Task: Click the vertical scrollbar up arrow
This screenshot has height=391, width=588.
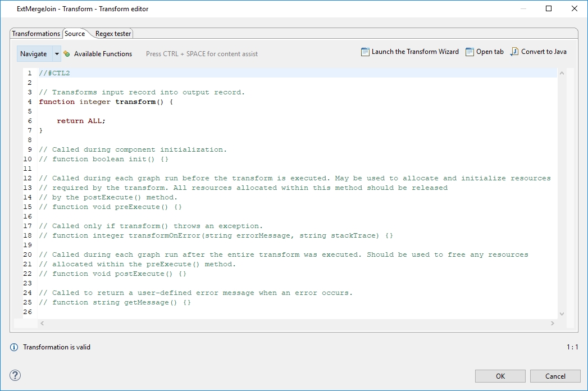Action: [x=562, y=73]
